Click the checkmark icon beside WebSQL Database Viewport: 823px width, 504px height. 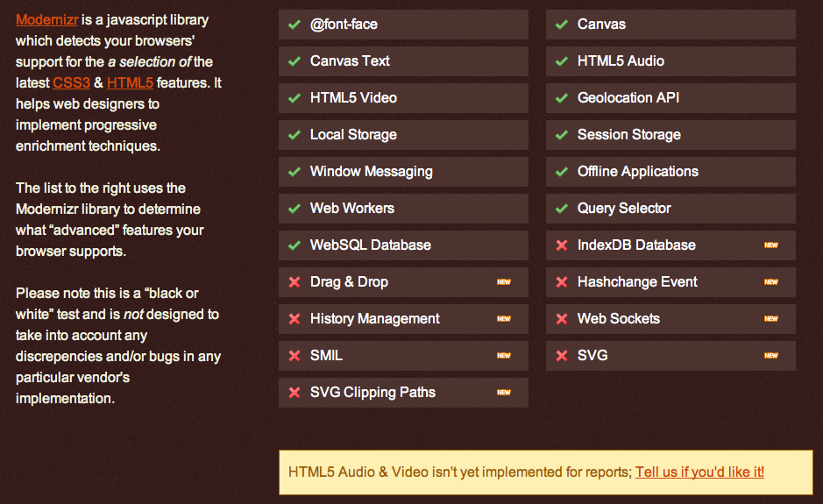294,245
